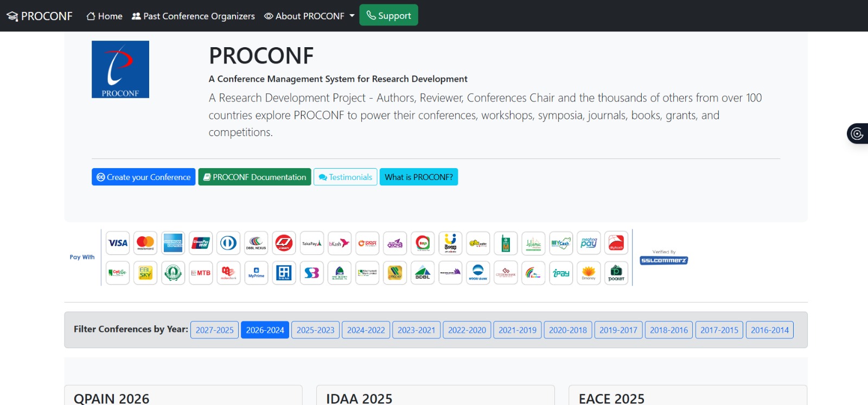This screenshot has width=868, height=405.
Task: Filter conferences by 2027-2025
Action: (215, 330)
